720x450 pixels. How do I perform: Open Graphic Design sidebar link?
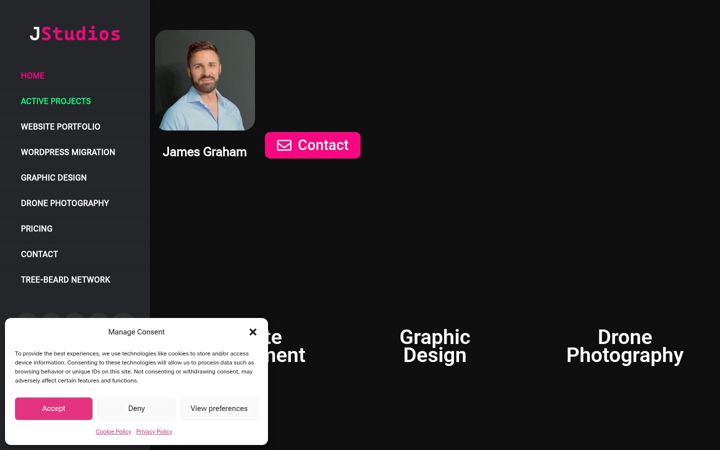point(53,178)
